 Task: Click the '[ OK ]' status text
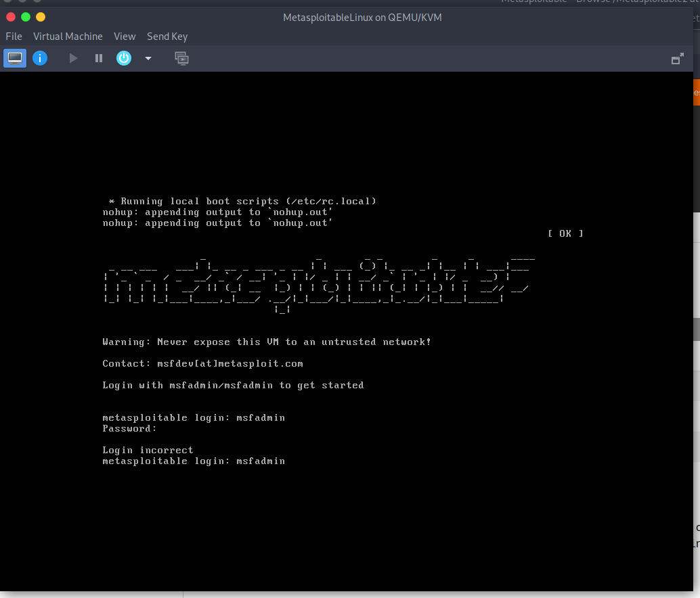[x=565, y=233]
